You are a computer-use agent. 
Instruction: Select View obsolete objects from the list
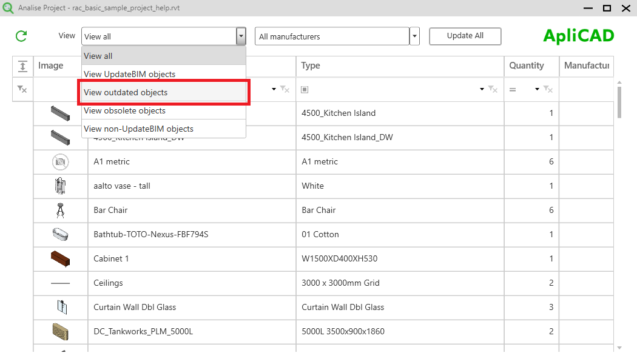tap(125, 110)
